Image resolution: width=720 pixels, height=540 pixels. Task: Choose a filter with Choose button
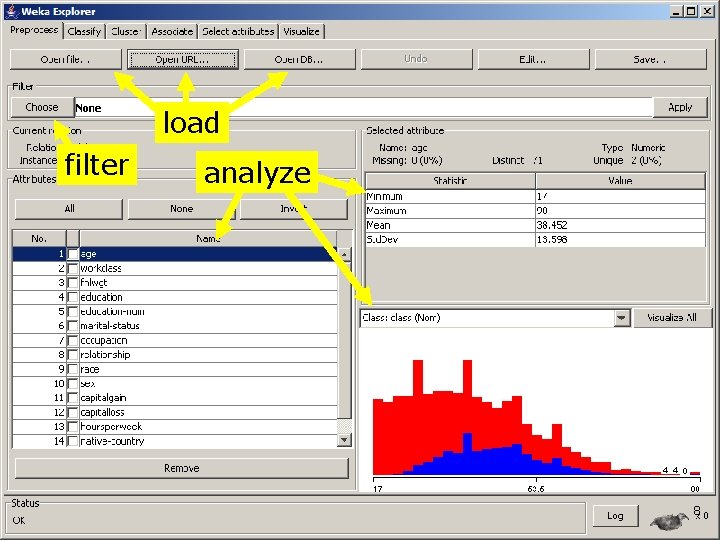coord(42,107)
